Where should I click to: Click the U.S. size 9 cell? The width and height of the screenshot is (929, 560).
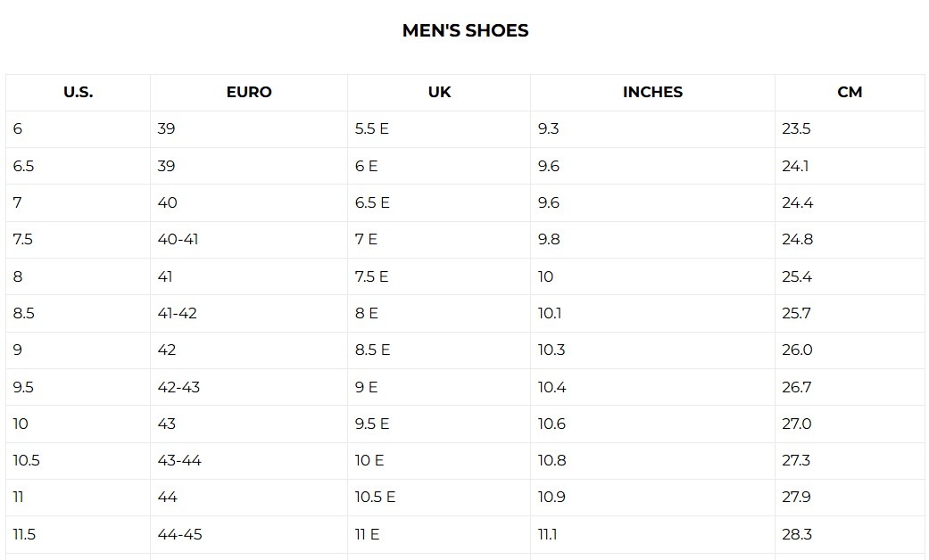pos(18,350)
